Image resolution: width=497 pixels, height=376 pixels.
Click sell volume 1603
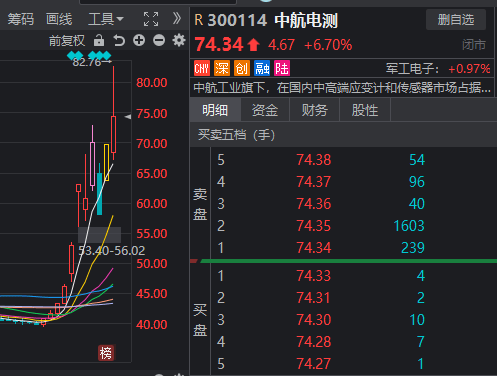[x=409, y=226]
